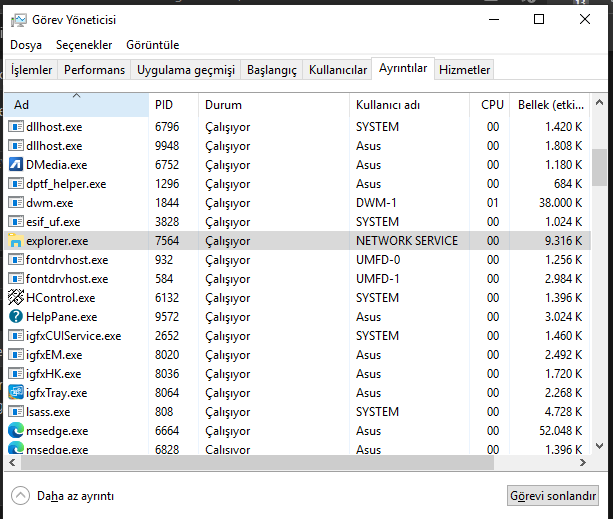Click the DMedia.exe process icon

(16, 165)
